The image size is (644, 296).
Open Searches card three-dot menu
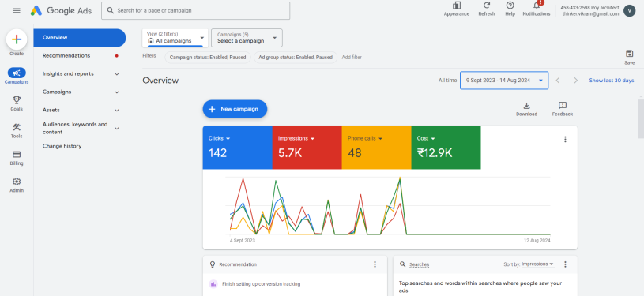point(565,264)
